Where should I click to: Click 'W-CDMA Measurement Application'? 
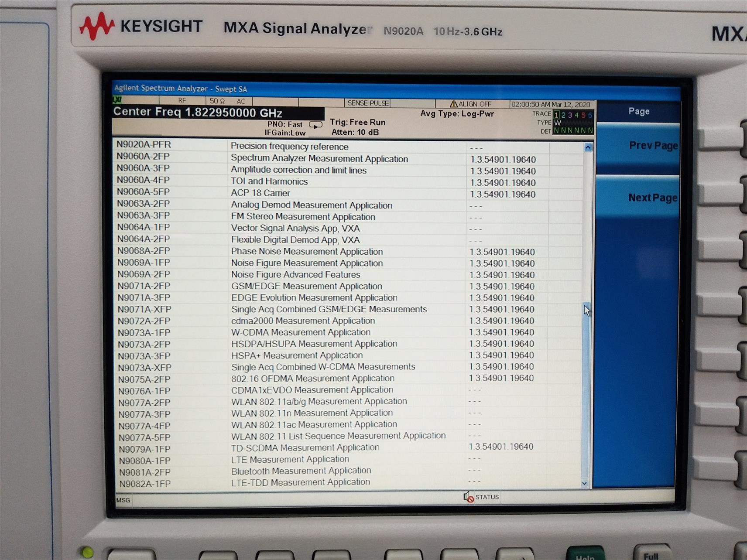(x=301, y=332)
